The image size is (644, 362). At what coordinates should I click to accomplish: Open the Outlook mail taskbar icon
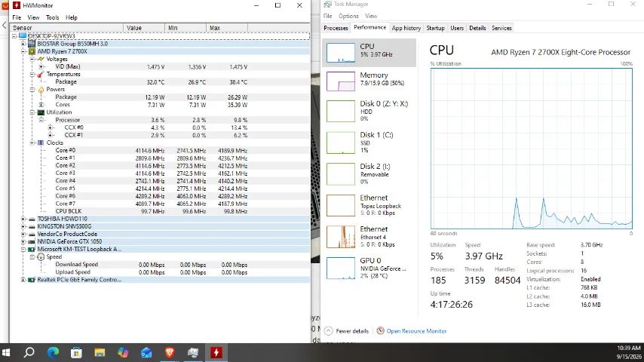(x=146, y=352)
